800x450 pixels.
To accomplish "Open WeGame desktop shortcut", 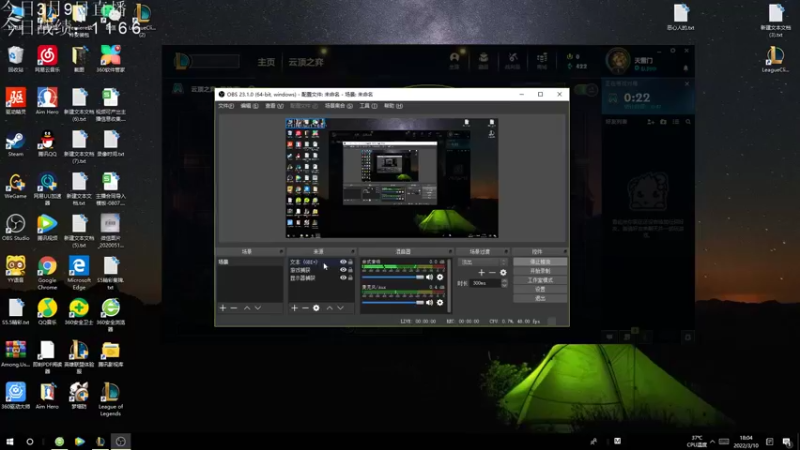I will tap(15, 186).
